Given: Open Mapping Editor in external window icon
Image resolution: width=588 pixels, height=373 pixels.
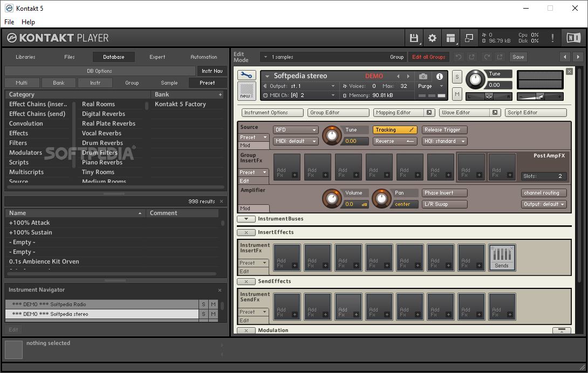Looking at the screenshot, I should 429,113.
